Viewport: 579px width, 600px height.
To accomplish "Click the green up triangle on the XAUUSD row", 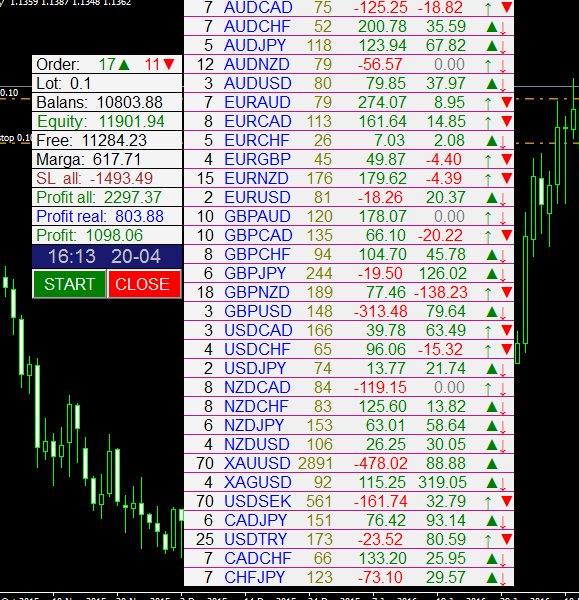I will pyautogui.click(x=492, y=464).
